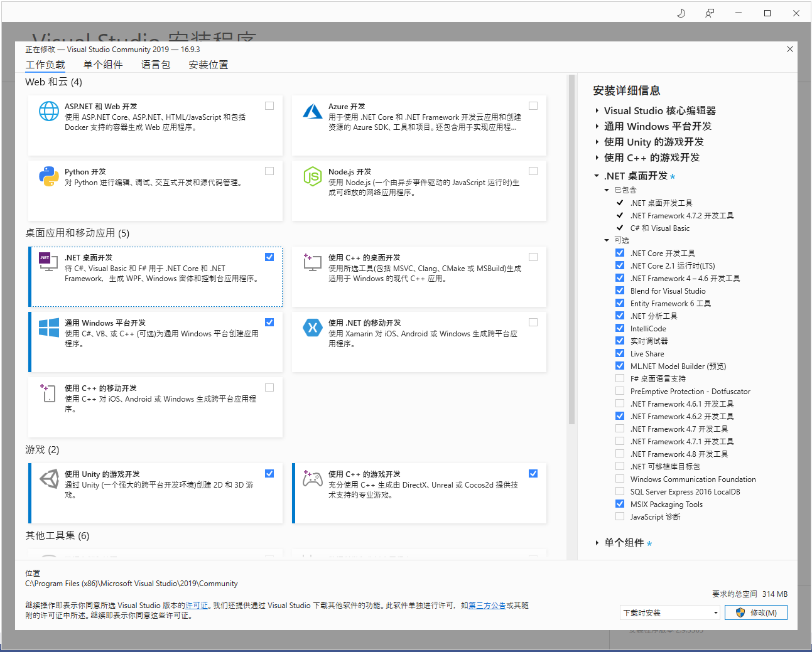The height and width of the screenshot is (652, 812).
Task: Switch to 语言包 tab
Action: [156, 65]
